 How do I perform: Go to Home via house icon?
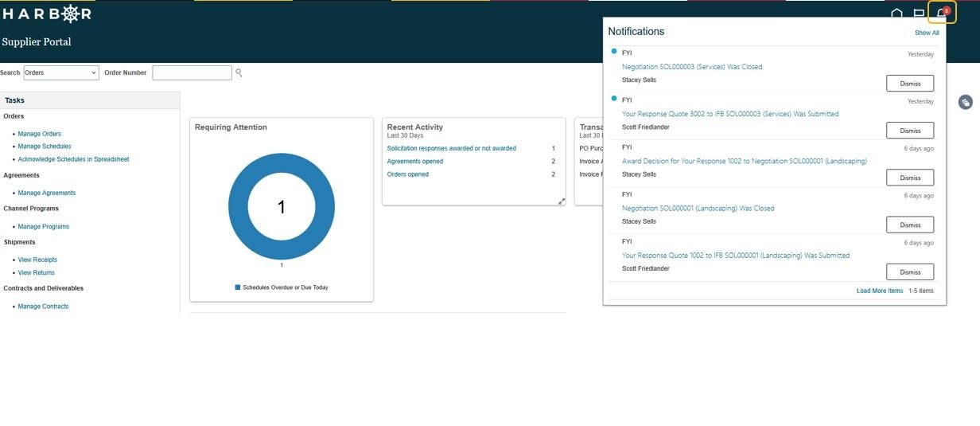pos(896,14)
